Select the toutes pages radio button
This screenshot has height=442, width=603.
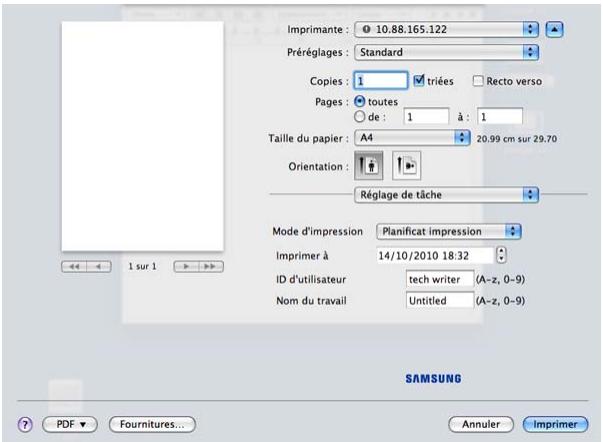coord(360,102)
